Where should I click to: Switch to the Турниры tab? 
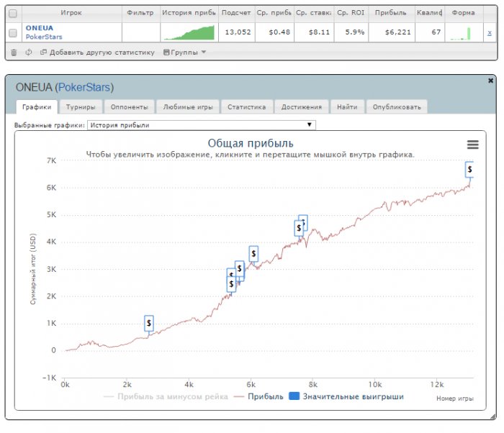[81, 107]
